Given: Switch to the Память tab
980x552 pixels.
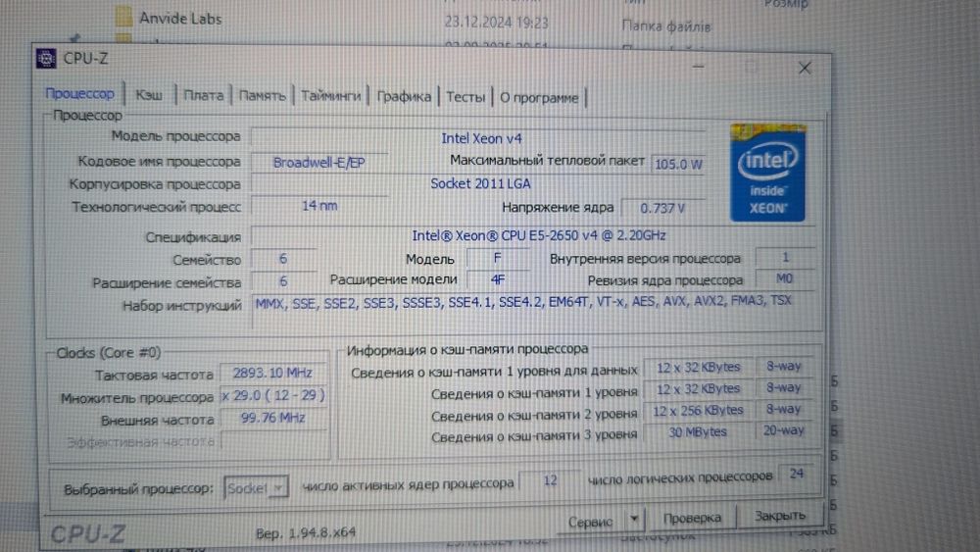Looking at the screenshot, I should click(262, 96).
